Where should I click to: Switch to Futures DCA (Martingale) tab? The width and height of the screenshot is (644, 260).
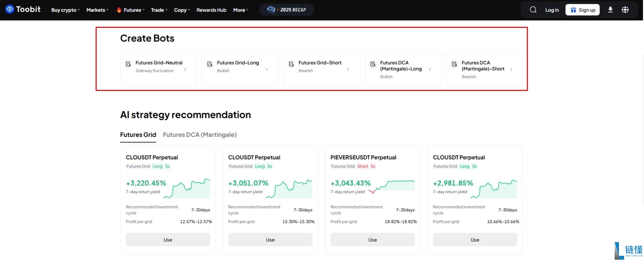(x=199, y=135)
